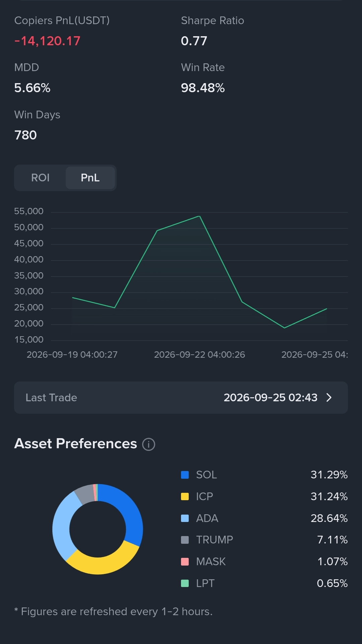The width and height of the screenshot is (362, 644).
Task: Click the pink MASK legend swatch
Action: [185, 562]
